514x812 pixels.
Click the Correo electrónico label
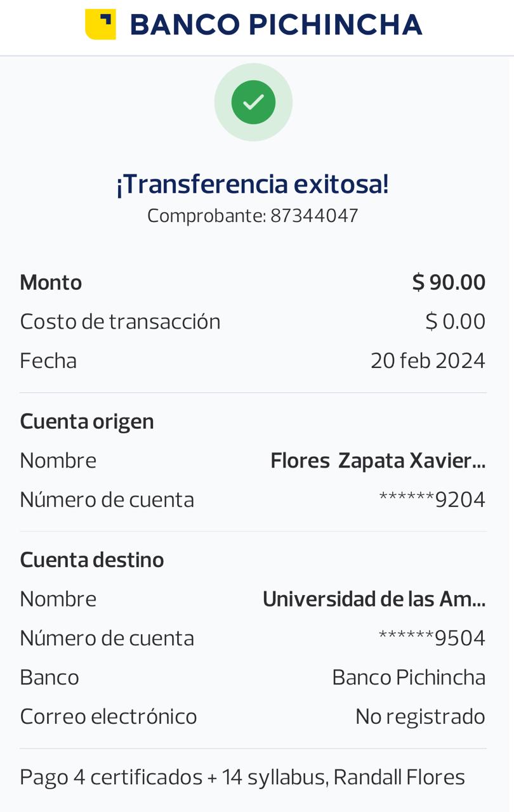(x=109, y=717)
